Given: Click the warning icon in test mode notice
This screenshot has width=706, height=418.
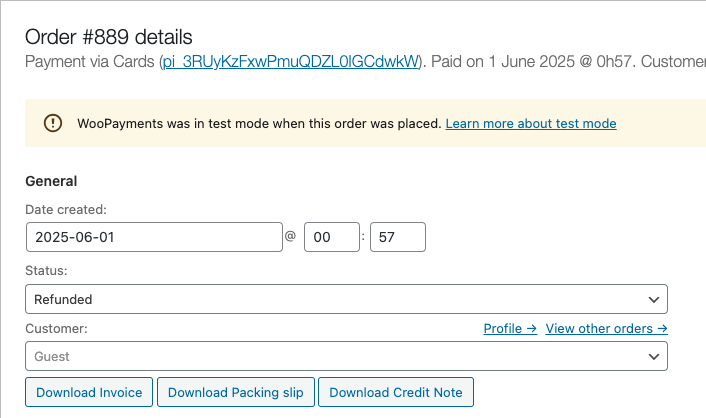Looking at the screenshot, I should 53,123.
